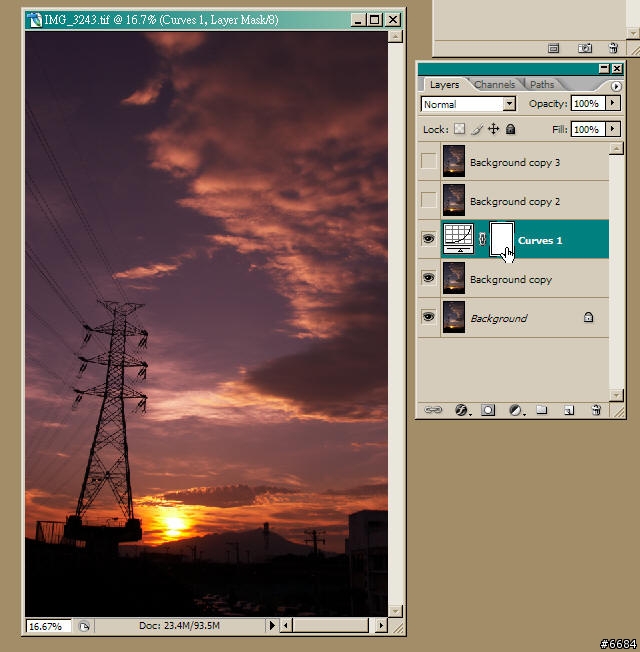This screenshot has width=640, height=652.
Task: Delete layer with Layers panel trash icon
Action: pyautogui.click(x=596, y=410)
